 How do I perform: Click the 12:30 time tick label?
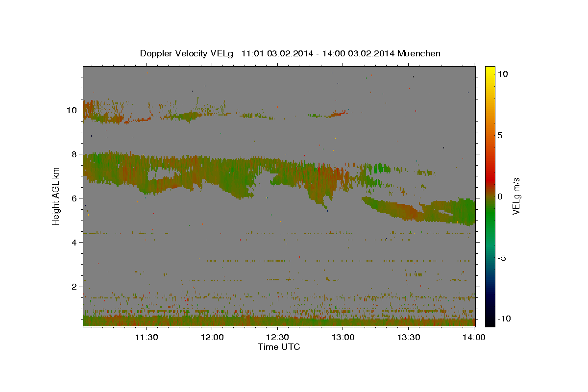278,337
